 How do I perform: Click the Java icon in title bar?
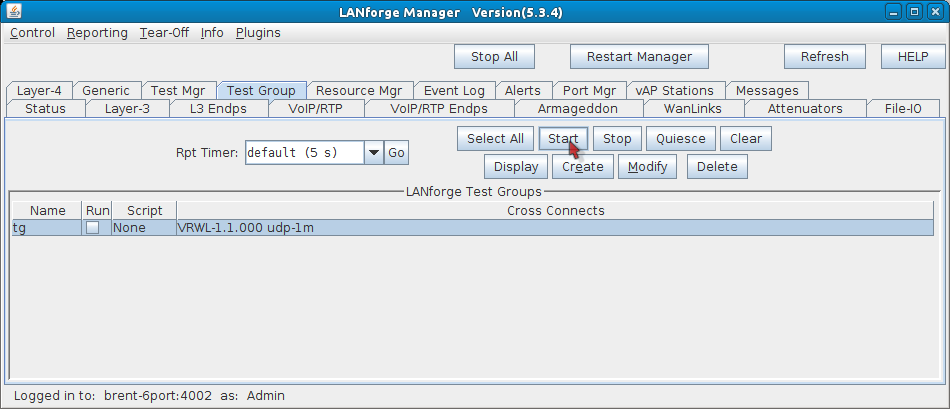click(13, 11)
